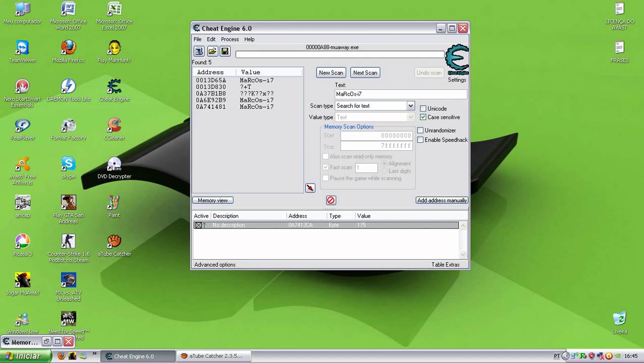This screenshot has height=363, width=644.
Task: Open the Edit menu
Action: click(x=211, y=39)
